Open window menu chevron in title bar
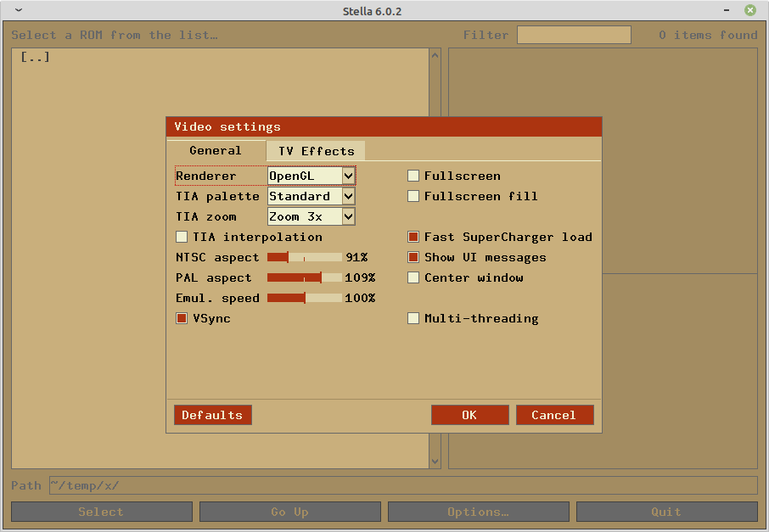The height and width of the screenshot is (532, 769). (x=19, y=10)
